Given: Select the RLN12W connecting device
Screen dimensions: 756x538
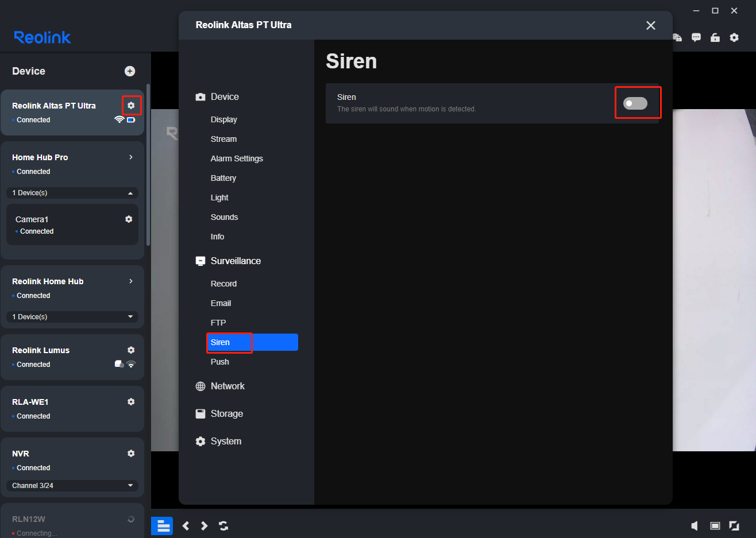Looking at the screenshot, I should click(72, 521).
